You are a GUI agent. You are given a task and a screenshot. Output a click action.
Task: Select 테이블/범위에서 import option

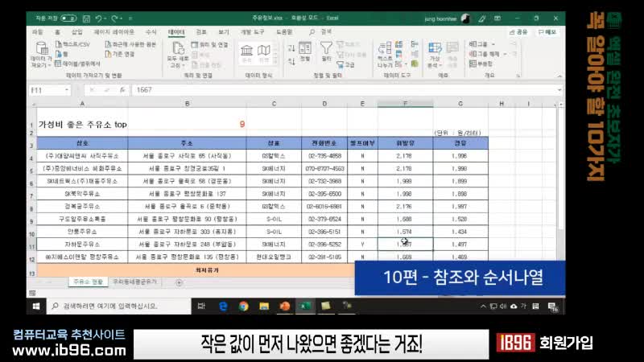pyautogui.click(x=77, y=64)
